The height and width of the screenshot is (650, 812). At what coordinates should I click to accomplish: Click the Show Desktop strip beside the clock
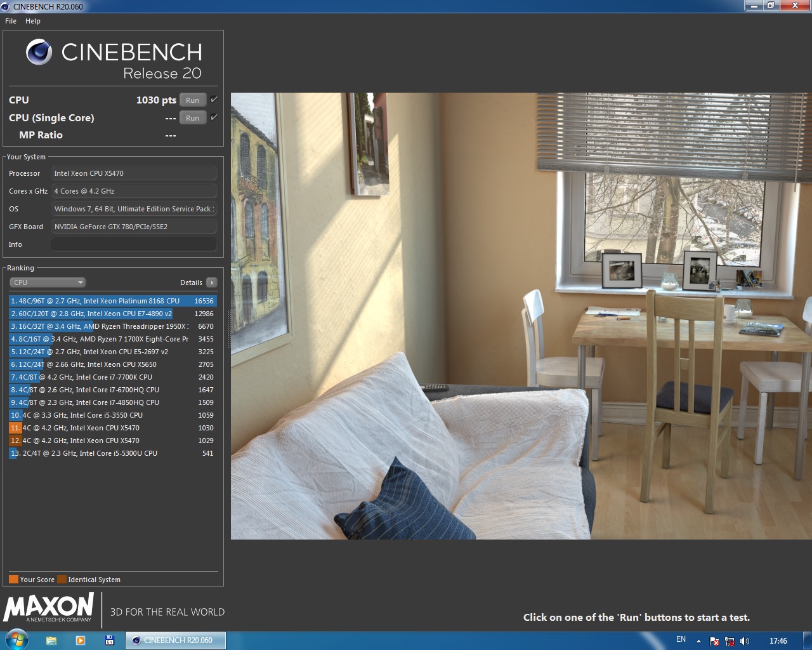pyautogui.click(x=807, y=640)
